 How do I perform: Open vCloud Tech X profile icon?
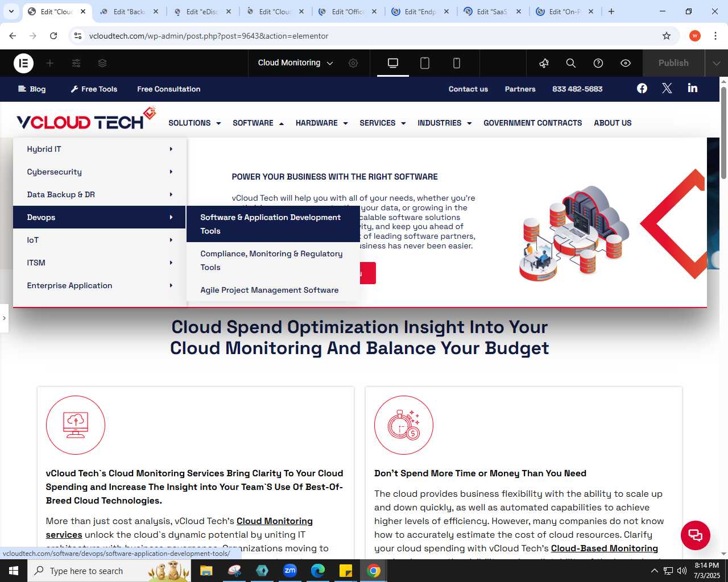click(667, 88)
